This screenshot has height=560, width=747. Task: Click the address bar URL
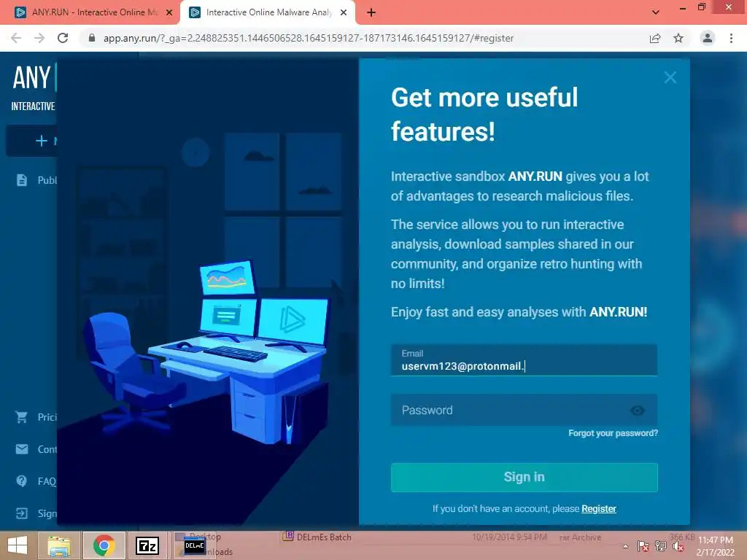pos(309,38)
